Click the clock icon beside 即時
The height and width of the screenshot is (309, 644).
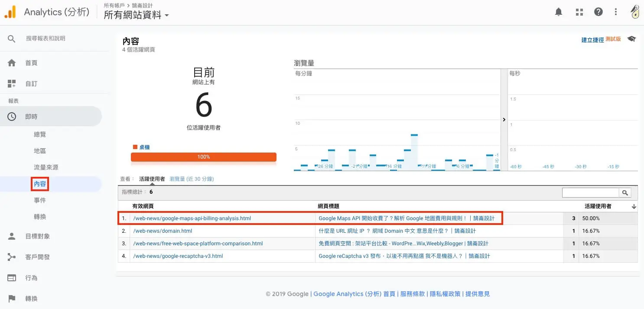click(12, 117)
